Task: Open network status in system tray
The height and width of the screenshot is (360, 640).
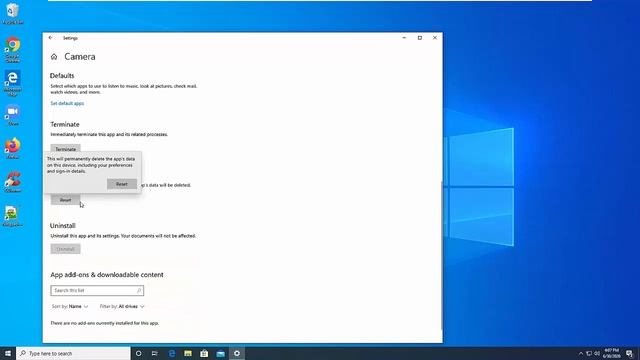Action: point(589,353)
